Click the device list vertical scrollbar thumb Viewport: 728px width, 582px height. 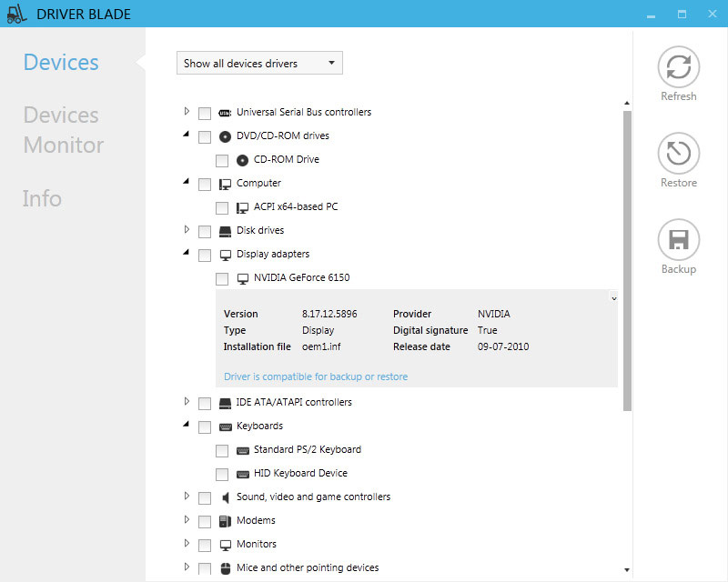pyautogui.click(x=627, y=261)
